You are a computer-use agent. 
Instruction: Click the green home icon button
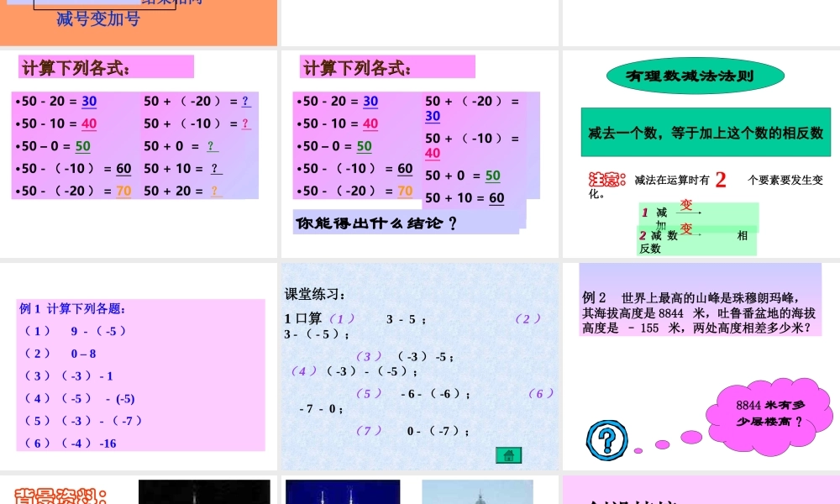coord(508,455)
